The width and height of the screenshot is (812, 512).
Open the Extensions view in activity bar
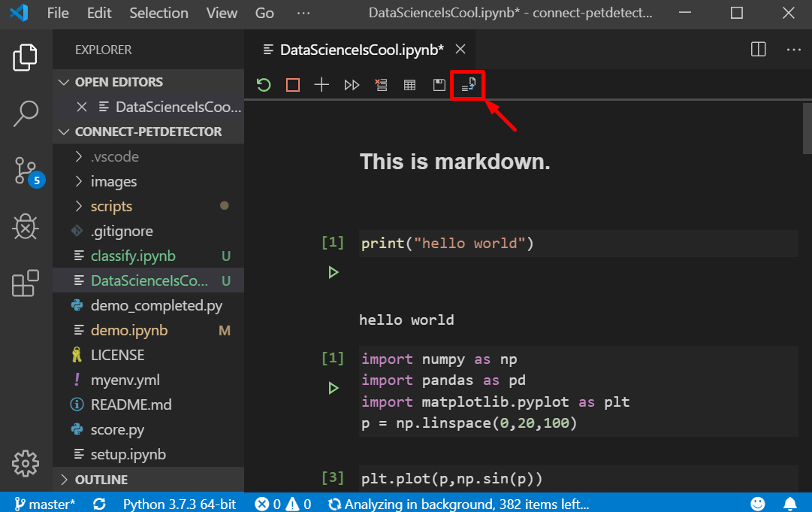click(26, 283)
